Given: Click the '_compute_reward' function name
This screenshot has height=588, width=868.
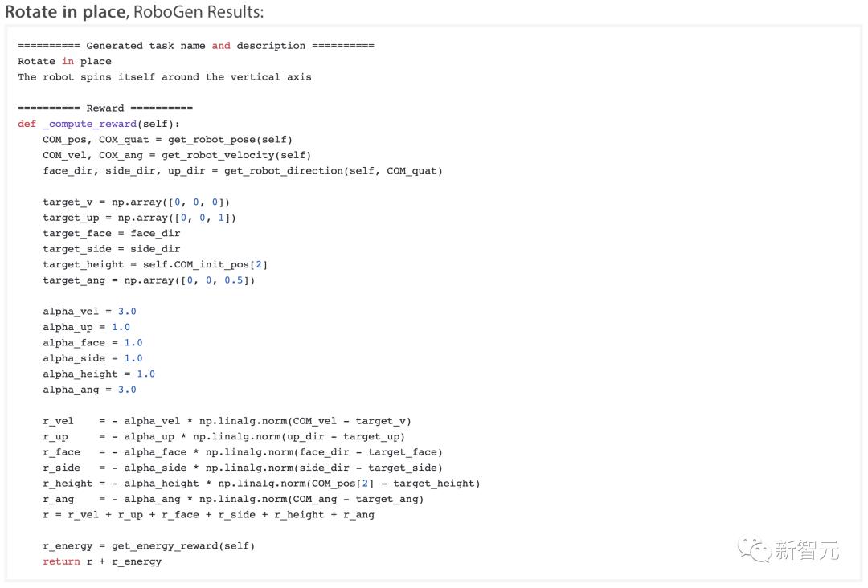Looking at the screenshot, I should (90, 124).
